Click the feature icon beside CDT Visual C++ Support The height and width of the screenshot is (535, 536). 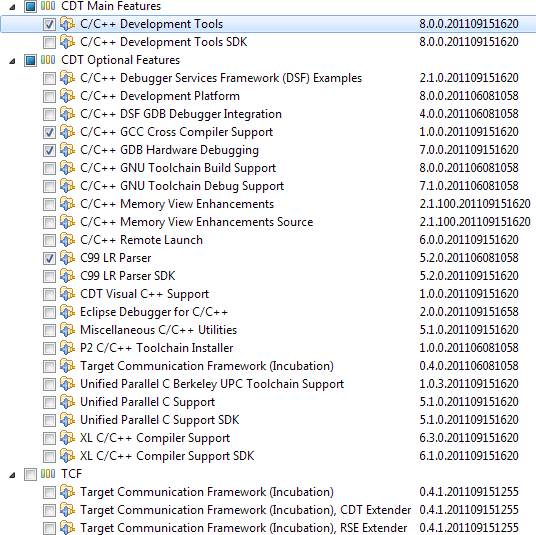[x=67, y=294]
